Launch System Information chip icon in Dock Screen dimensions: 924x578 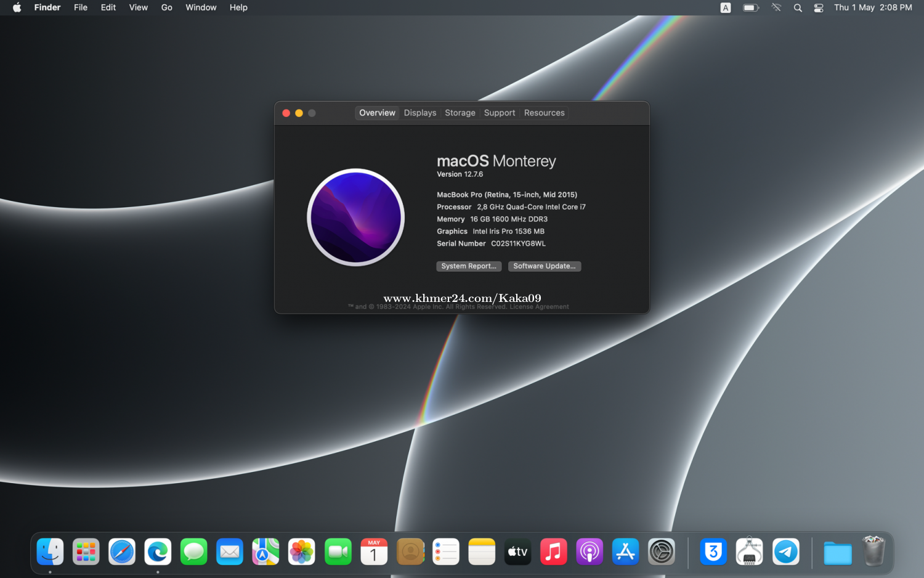tap(750, 551)
